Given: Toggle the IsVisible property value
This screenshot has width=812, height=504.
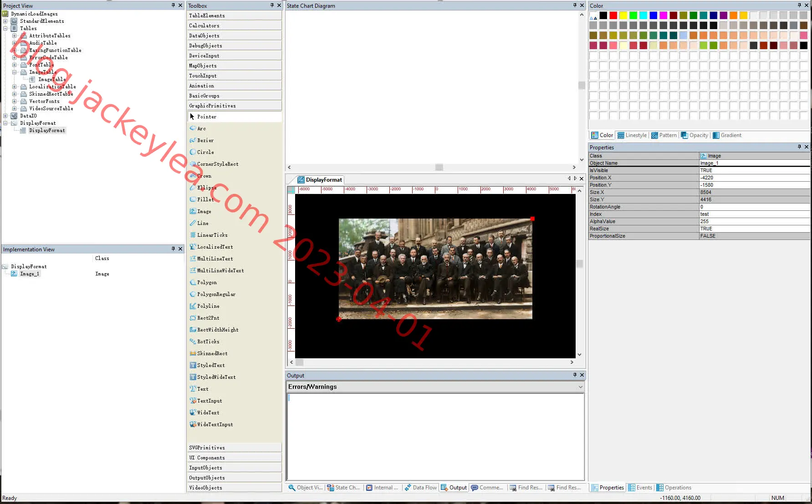Looking at the screenshot, I should pyautogui.click(x=755, y=170).
